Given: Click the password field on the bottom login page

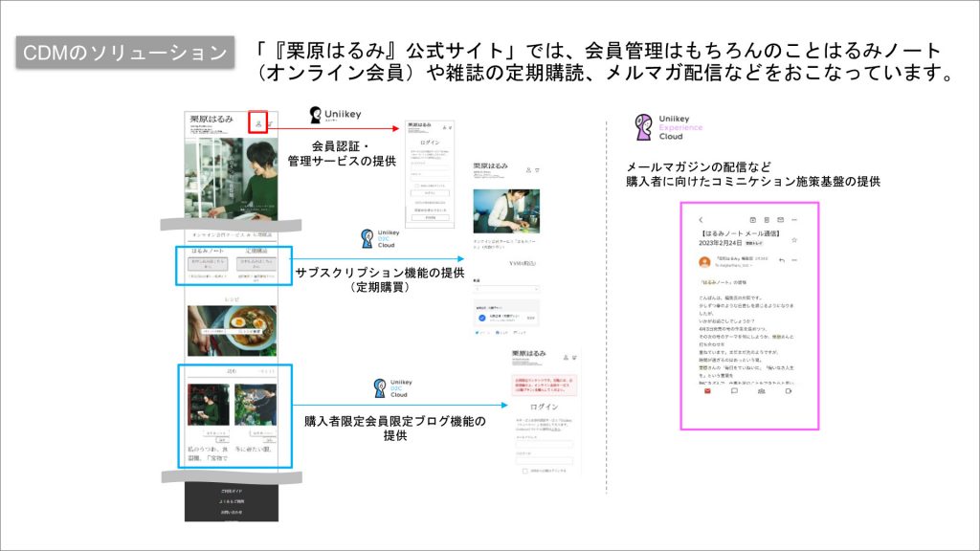Looking at the screenshot, I should pyautogui.click(x=545, y=460).
